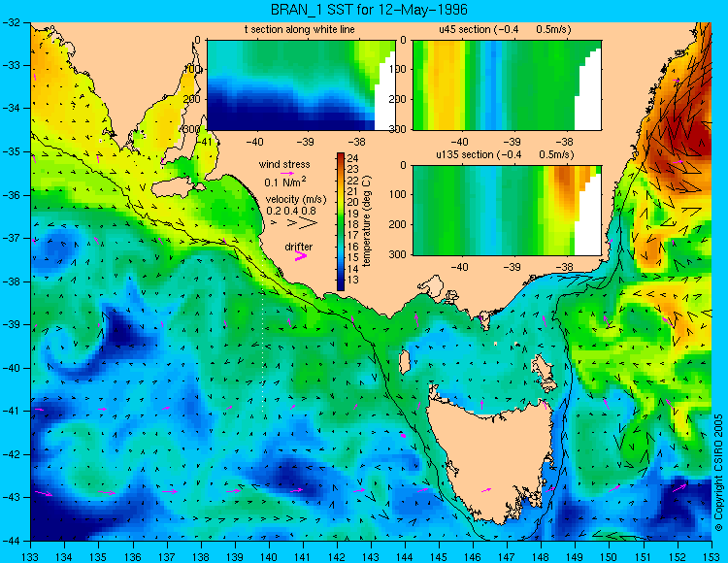The width and height of the screenshot is (728, 563).
Task: Open the u45 section inset plot
Action: (x=507, y=85)
